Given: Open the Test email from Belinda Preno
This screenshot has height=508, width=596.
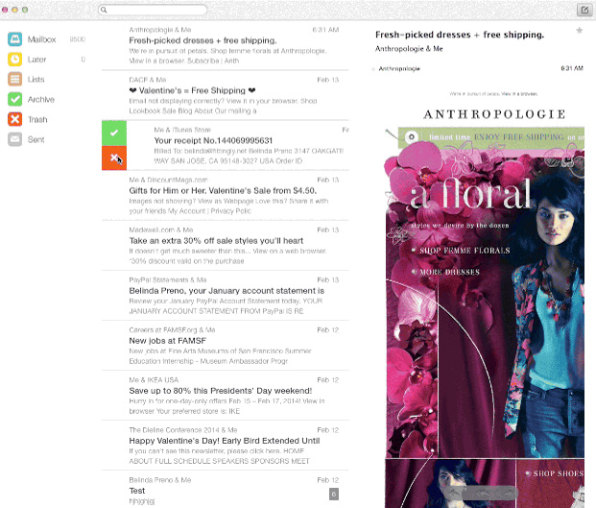Looking at the screenshot, I should click(225, 490).
